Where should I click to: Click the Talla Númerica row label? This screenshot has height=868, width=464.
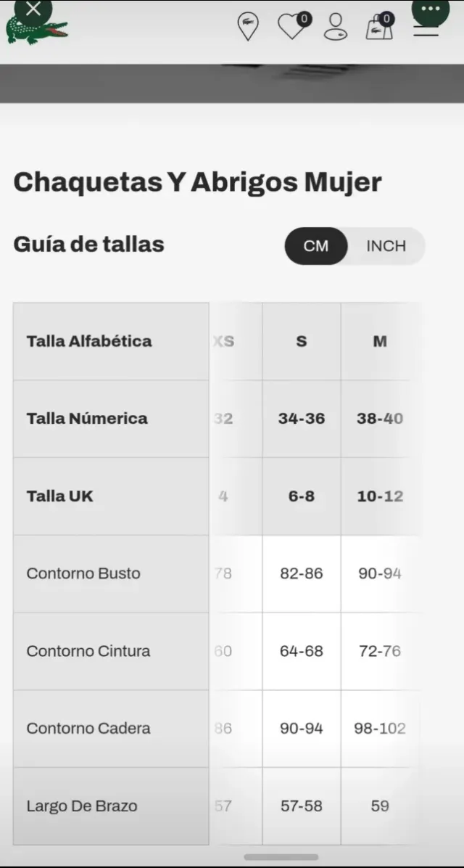click(x=87, y=419)
